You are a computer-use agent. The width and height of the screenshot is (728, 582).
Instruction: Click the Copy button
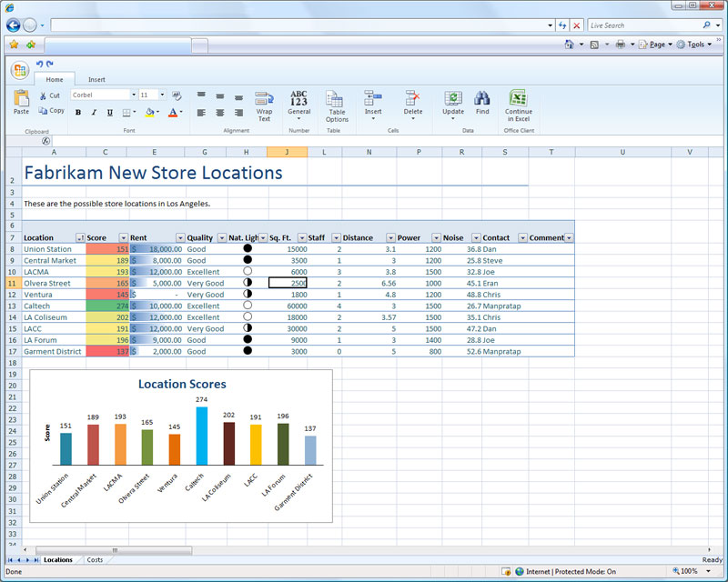51,111
